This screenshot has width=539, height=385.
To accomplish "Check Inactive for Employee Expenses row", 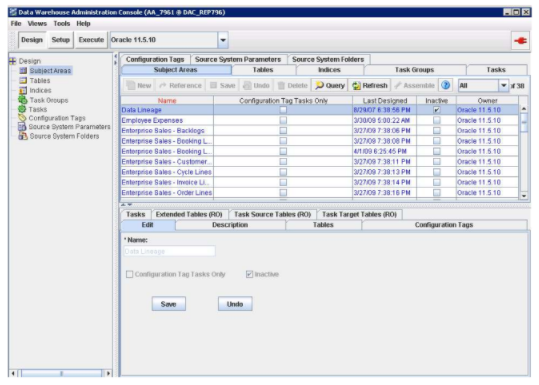I will click(437, 120).
